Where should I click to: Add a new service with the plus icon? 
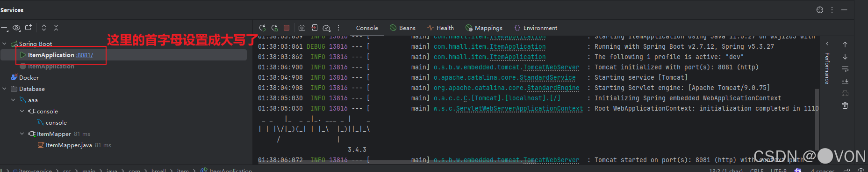4,28
